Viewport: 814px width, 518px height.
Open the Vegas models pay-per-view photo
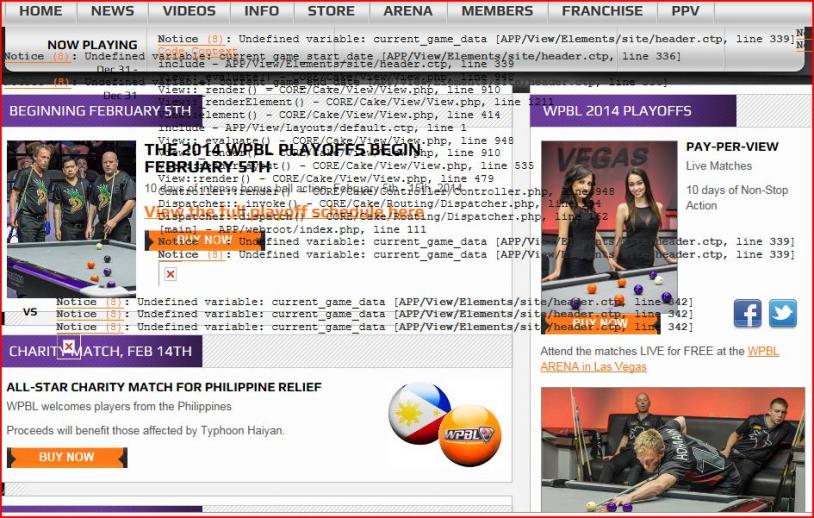609,227
